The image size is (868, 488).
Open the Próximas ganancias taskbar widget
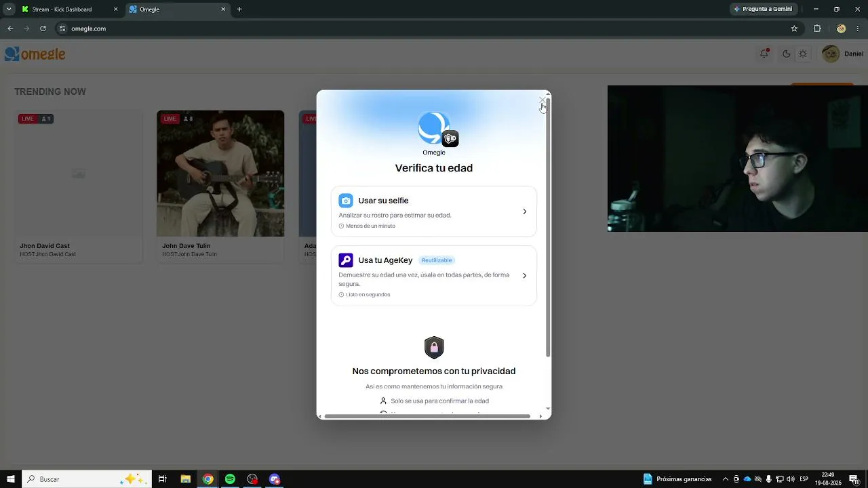tap(677, 479)
